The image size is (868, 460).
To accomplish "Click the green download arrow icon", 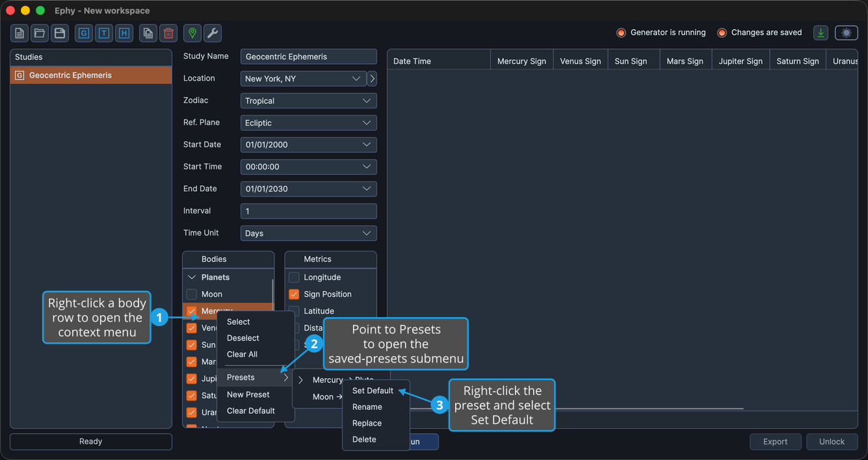I will click(821, 33).
